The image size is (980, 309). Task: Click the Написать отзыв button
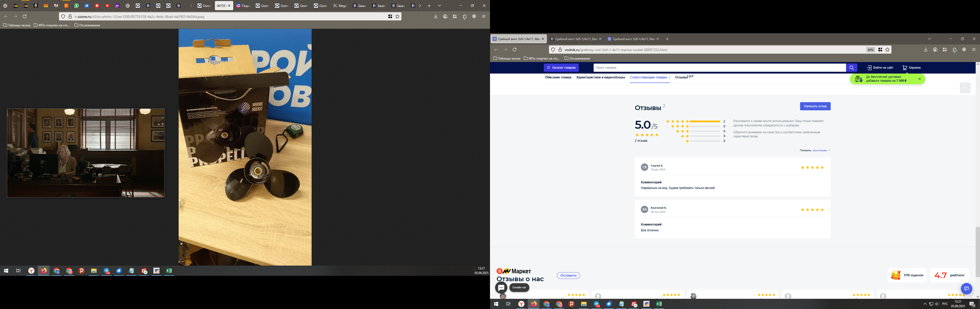[x=815, y=106]
